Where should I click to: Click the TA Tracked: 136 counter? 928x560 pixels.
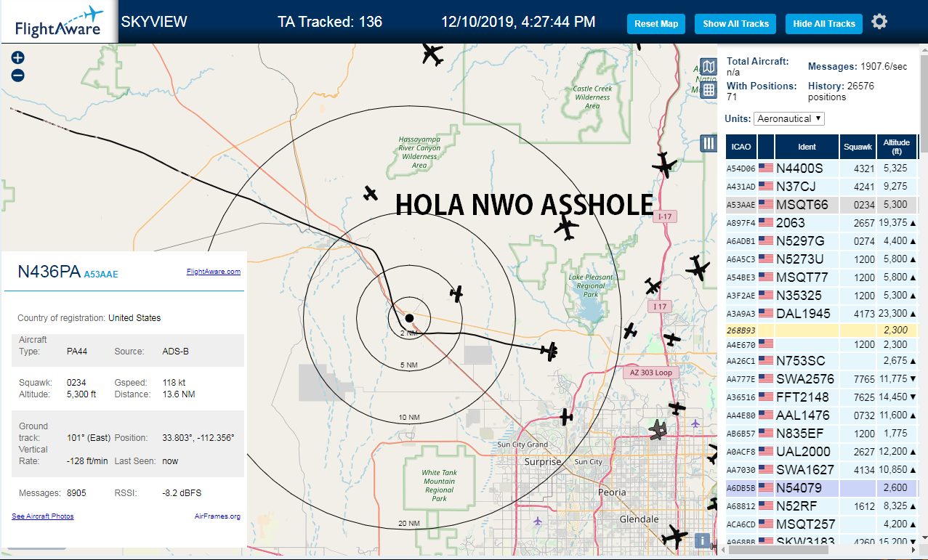point(330,22)
